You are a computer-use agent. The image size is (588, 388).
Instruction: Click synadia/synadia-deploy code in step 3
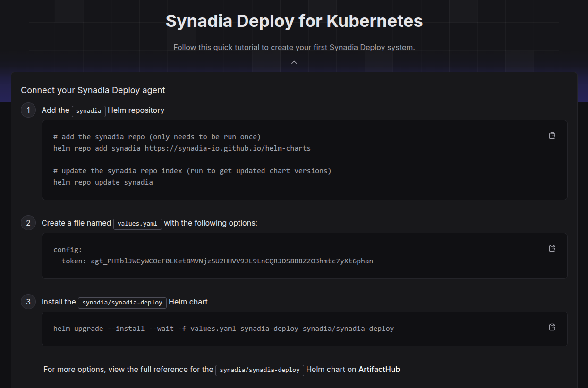122,303
